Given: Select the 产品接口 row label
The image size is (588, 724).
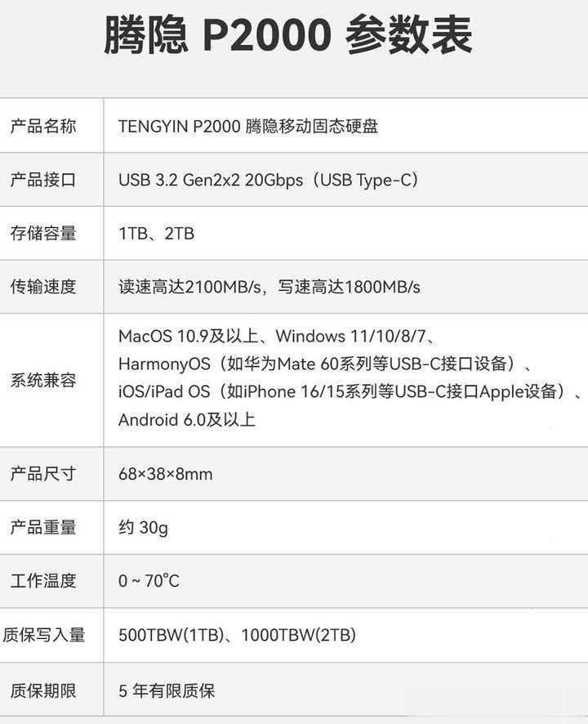Looking at the screenshot, I should point(43,180).
